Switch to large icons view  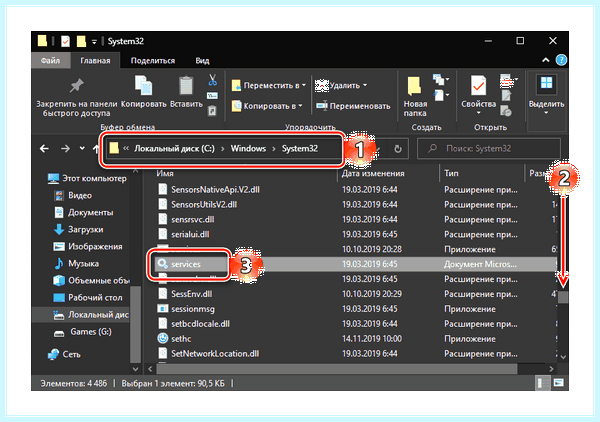click(x=559, y=383)
